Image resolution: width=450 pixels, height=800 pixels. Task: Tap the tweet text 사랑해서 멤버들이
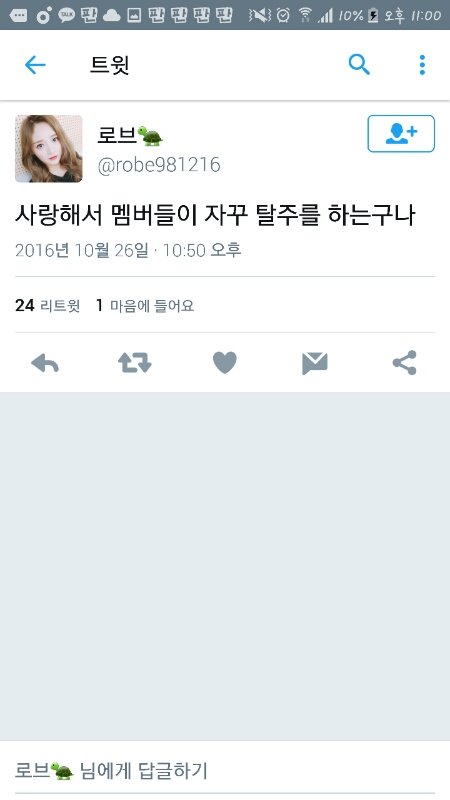tap(106, 215)
